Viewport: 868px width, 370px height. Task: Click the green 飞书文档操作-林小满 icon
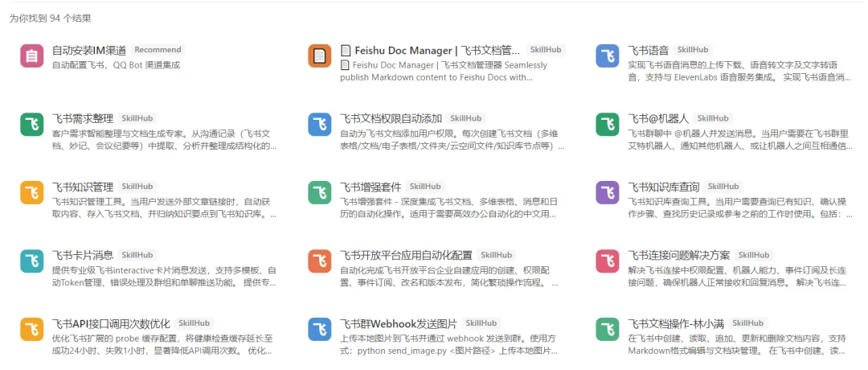(608, 330)
